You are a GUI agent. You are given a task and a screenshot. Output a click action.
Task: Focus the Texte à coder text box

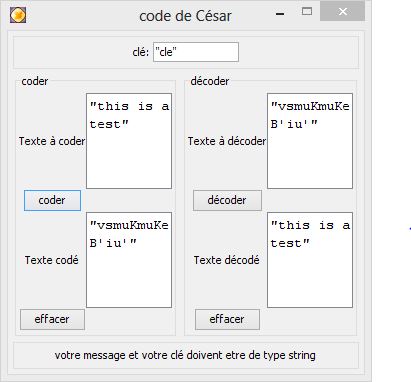click(129, 141)
